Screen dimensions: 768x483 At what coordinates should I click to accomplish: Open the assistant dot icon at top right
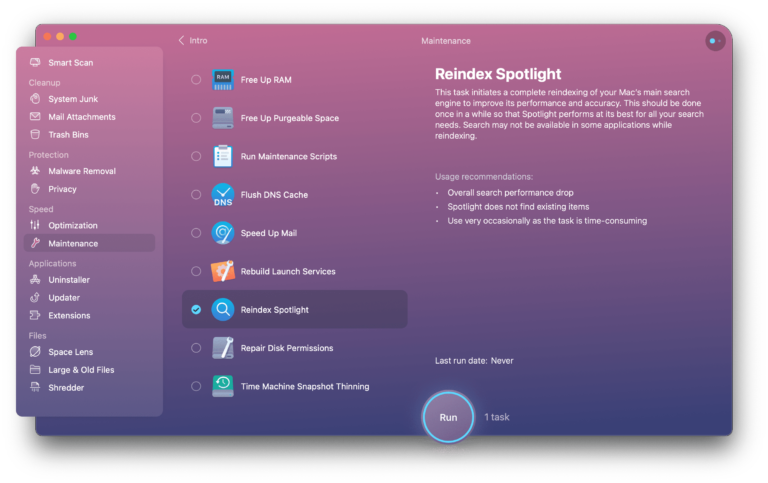click(x=715, y=41)
